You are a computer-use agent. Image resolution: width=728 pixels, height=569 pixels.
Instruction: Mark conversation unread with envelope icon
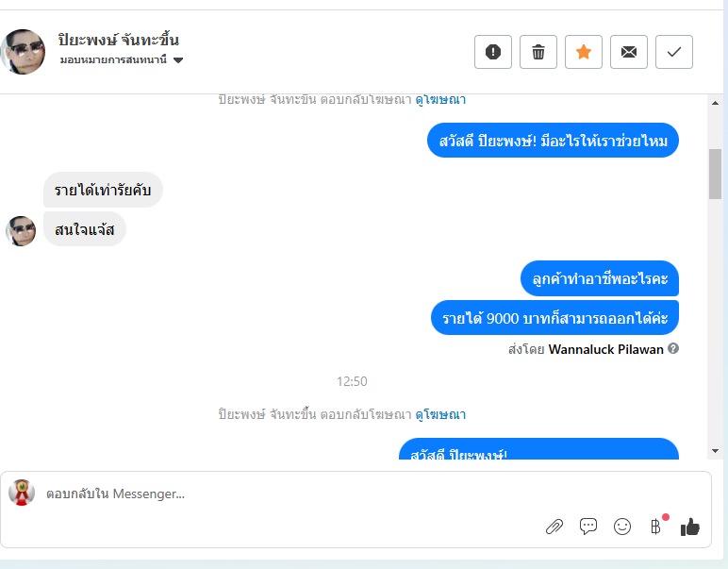[x=629, y=52]
